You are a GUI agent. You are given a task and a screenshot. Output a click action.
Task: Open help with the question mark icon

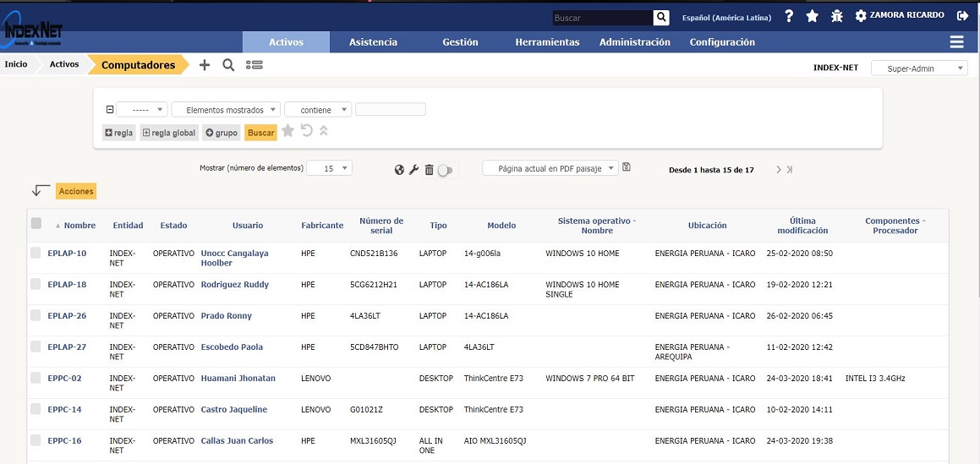tap(789, 16)
